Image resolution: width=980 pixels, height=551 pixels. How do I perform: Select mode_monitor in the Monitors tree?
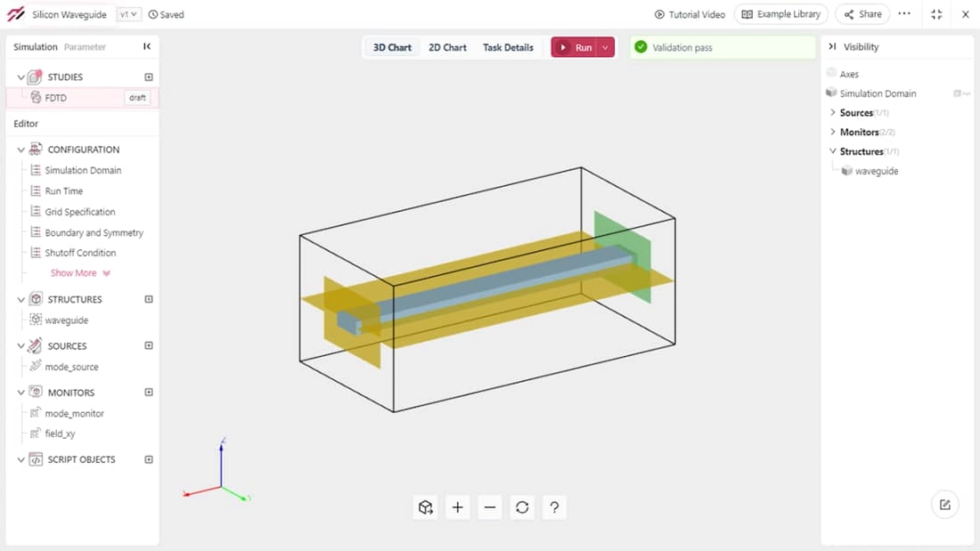74,414
